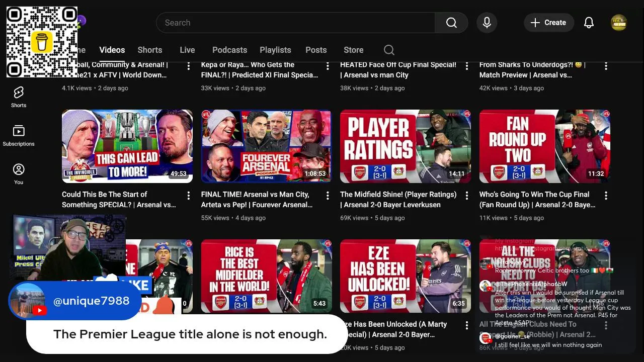644x362 pixels.
Task: Click the Create button
Action: (548, 23)
